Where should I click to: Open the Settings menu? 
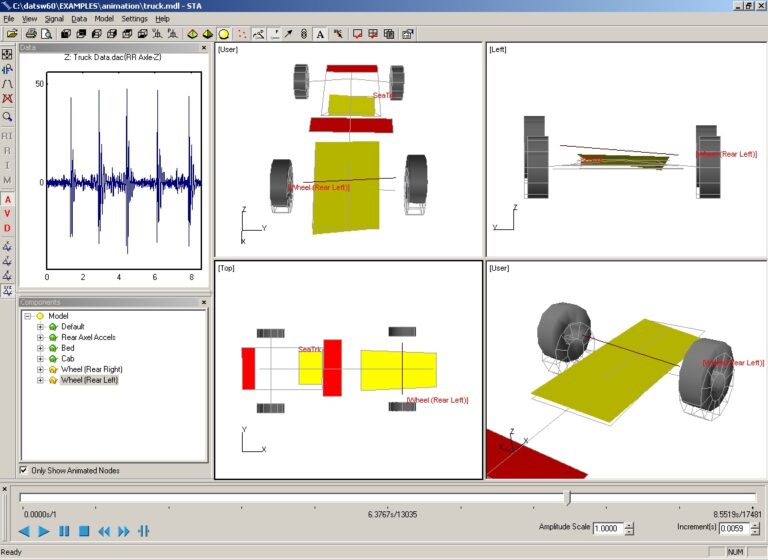click(134, 19)
